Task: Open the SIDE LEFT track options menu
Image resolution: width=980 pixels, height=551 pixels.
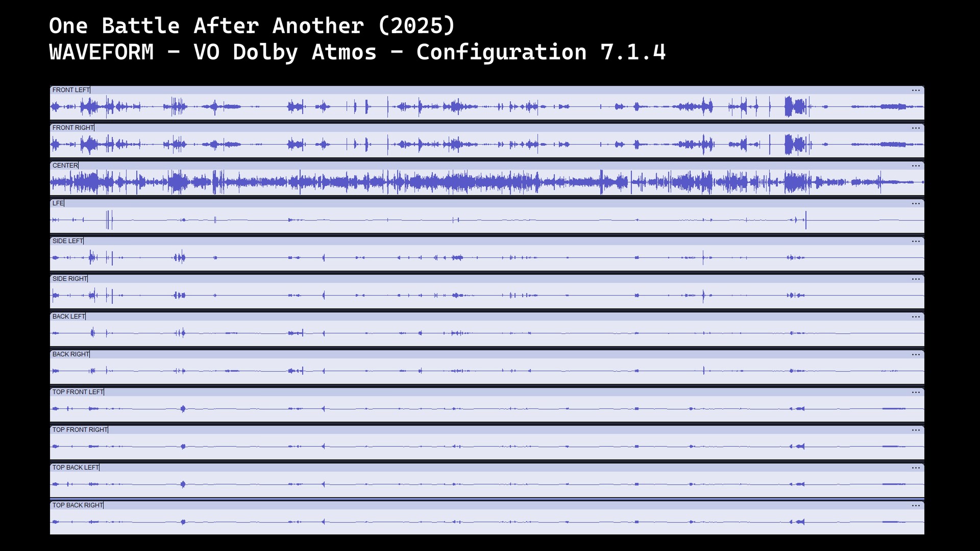Action: point(916,241)
